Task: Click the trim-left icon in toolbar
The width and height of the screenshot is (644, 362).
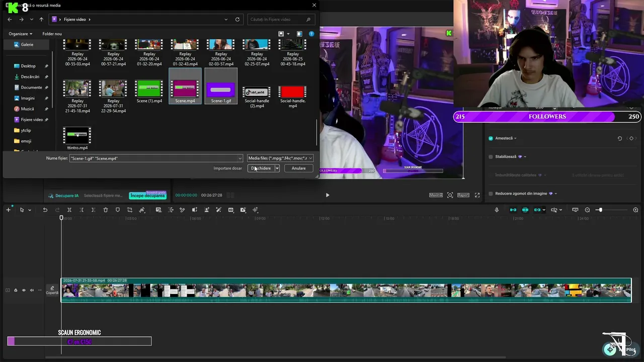Action: (x=82, y=210)
